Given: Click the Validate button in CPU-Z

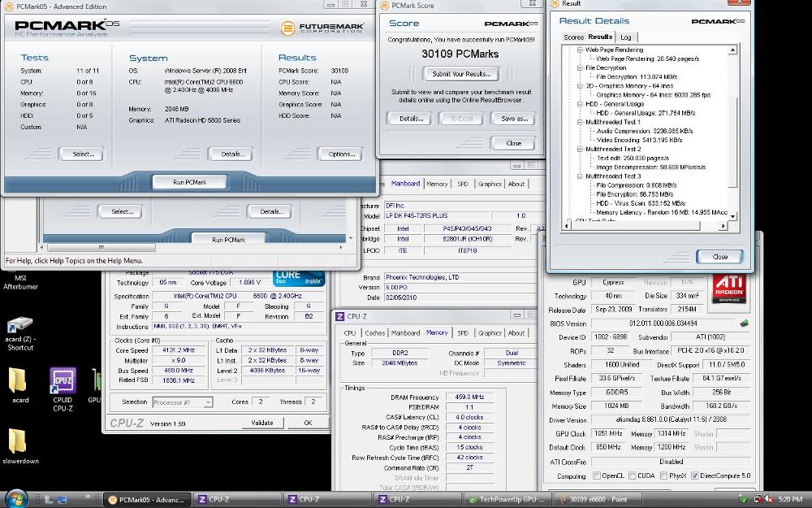Looking at the screenshot, I should click(x=262, y=423).
